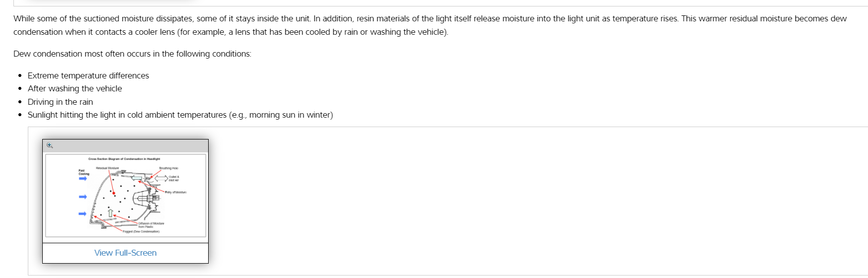This screenshot has height=278, width=868.
Task: Click the middle blue cooling arrow in diagram
Action: [83, 197]
